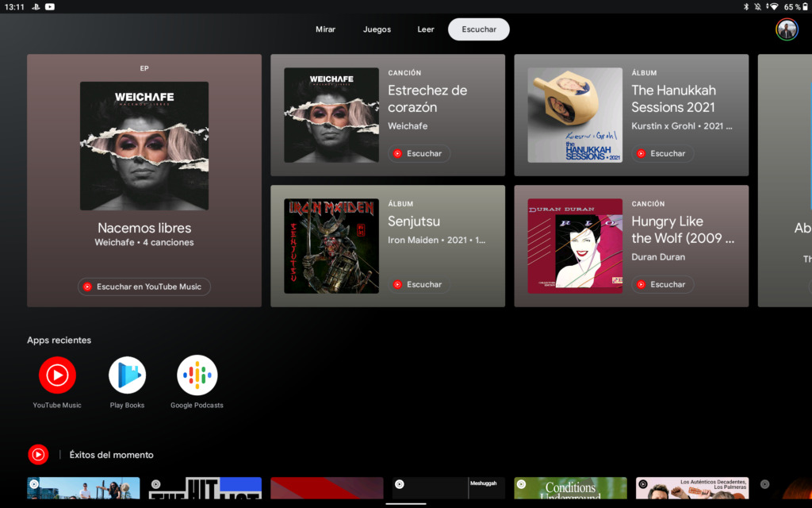The height and width of the screenshot is (508, 812).
Task: Switch to the Mirar tab
Action: click(325, 29)
